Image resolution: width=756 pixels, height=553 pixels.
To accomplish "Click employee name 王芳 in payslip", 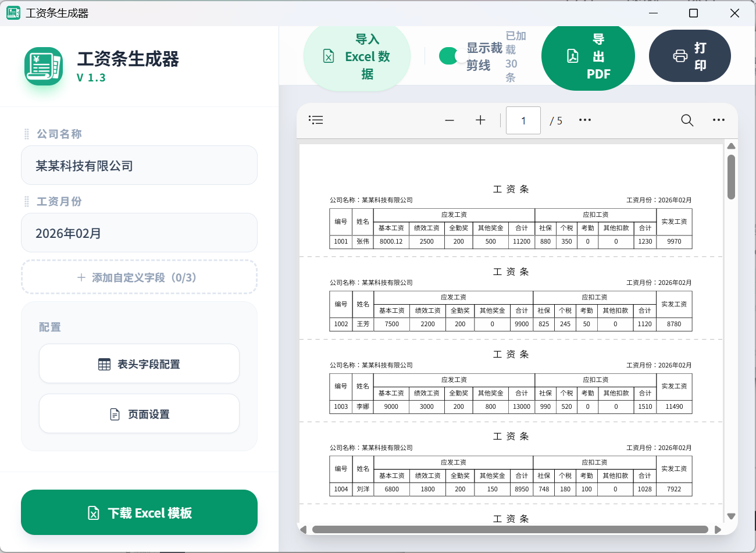I will tap(363, 324).
